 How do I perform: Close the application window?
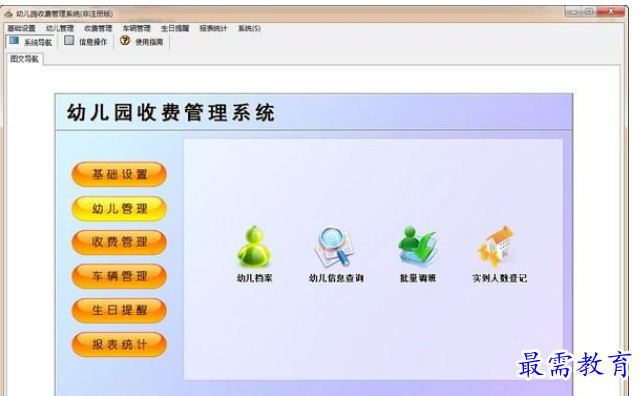611,11
